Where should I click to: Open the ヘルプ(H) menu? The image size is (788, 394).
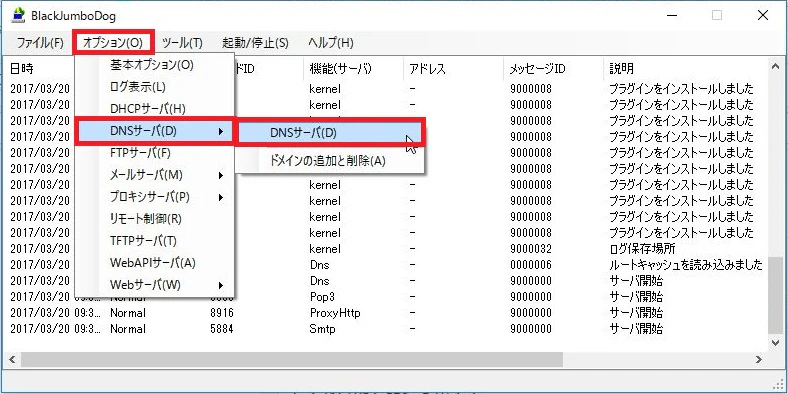coord(331,43)
